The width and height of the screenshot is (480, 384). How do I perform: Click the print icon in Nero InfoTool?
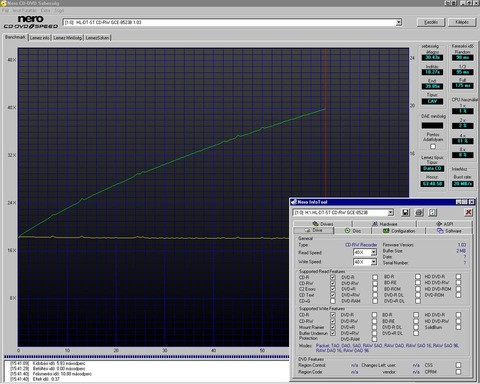tap(419, 212)
